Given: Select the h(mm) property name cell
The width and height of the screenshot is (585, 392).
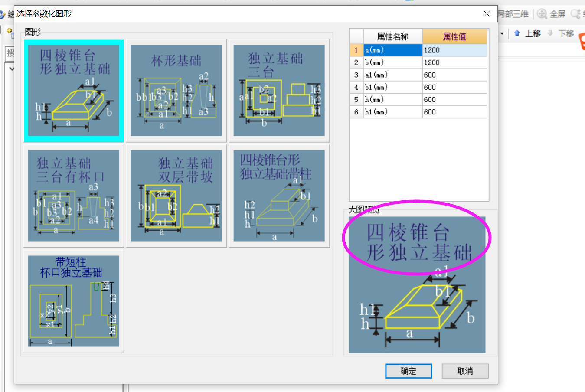Looking at the screenshot, I should point(392,100).
